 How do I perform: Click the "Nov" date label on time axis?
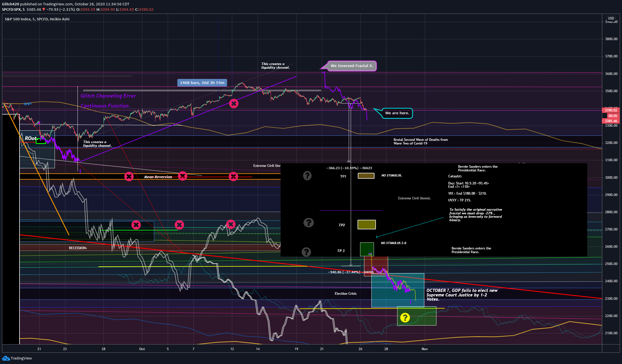tap(425, 349)
